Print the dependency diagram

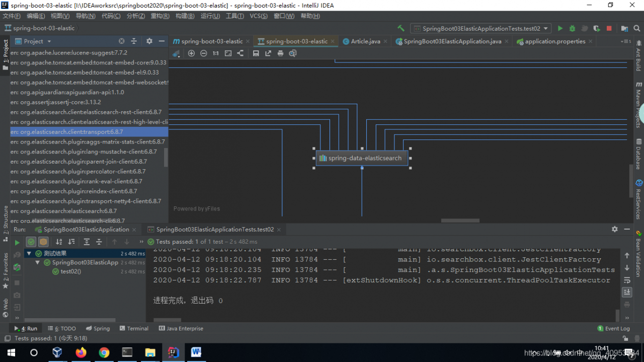280,53
